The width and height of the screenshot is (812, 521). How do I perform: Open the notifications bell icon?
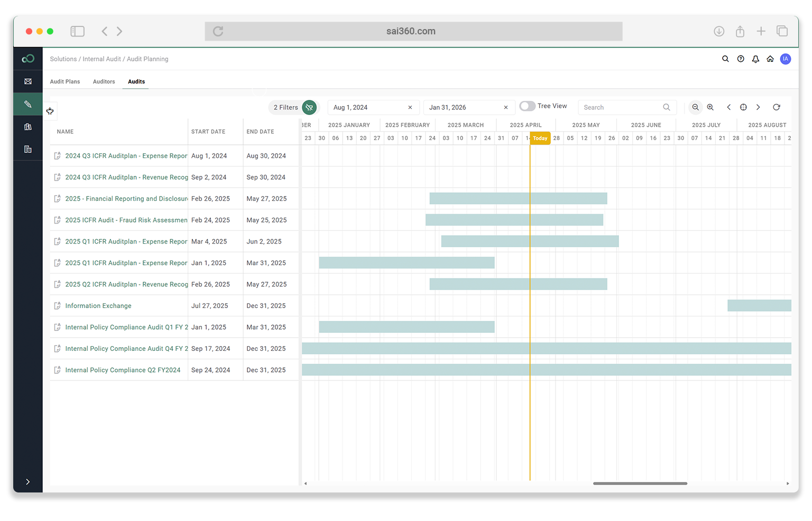coord(755,59)
